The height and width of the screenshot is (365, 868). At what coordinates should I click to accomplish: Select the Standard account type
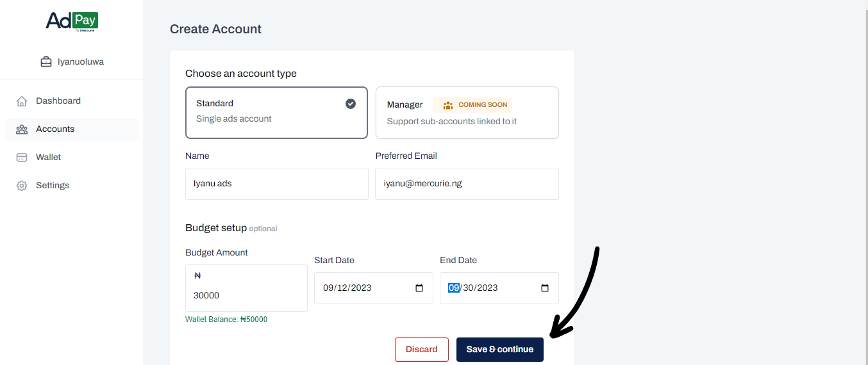276,113
